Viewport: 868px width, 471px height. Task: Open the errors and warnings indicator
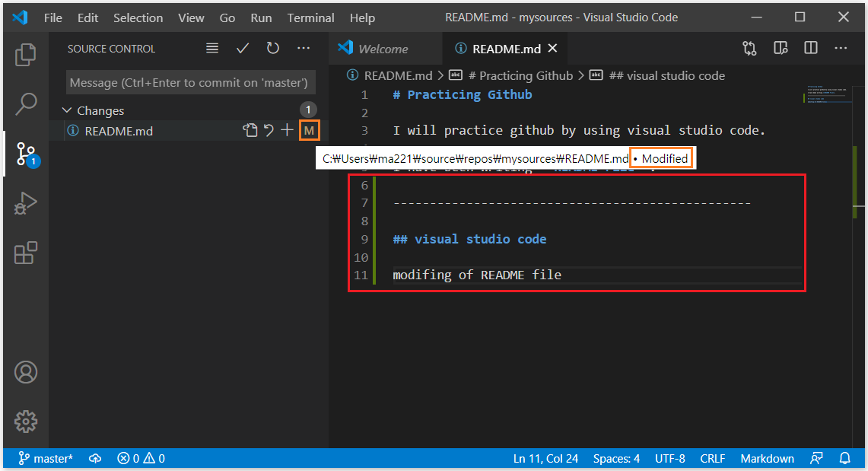coord(141,458)
